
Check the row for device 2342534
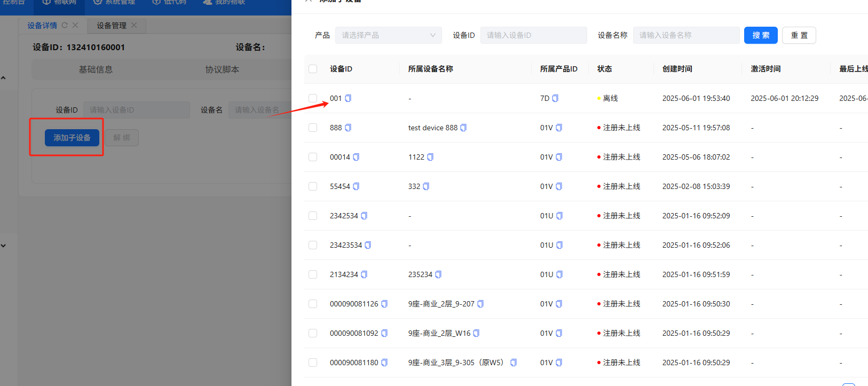point(313,216)
